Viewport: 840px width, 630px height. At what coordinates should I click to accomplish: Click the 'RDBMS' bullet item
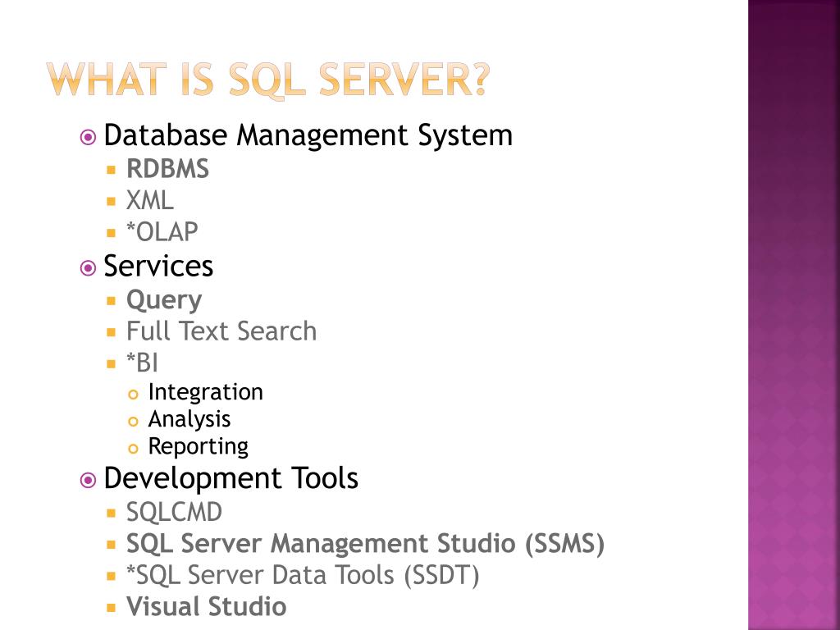(x=167, y=169)
